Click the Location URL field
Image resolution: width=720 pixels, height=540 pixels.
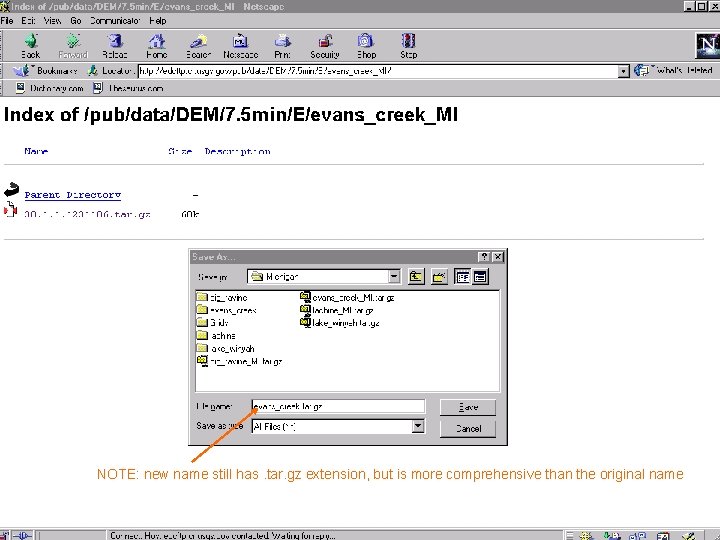point(378,71)
